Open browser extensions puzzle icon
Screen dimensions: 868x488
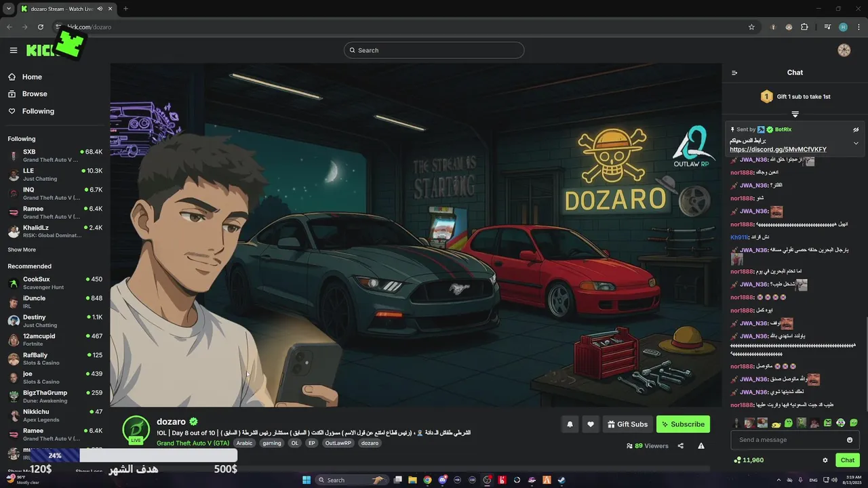point(804,27)
